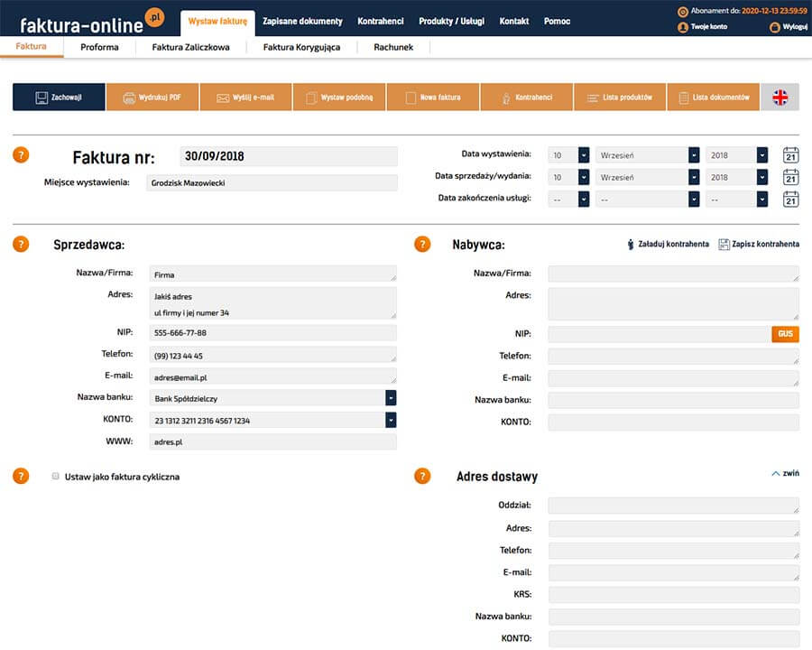Click Zapisz kontrahenta floppy icon link
812x650 pixels.
click(759, 244)
